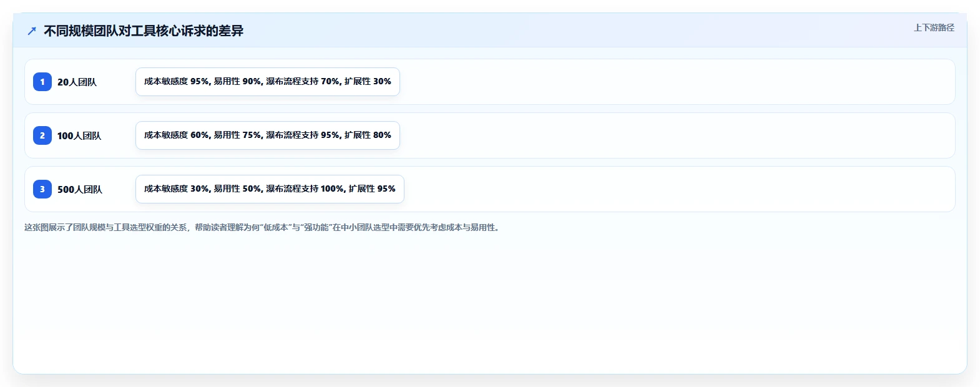
Task: Click the number 1 badge for 20人团队
Action: (x=42, y=82)
